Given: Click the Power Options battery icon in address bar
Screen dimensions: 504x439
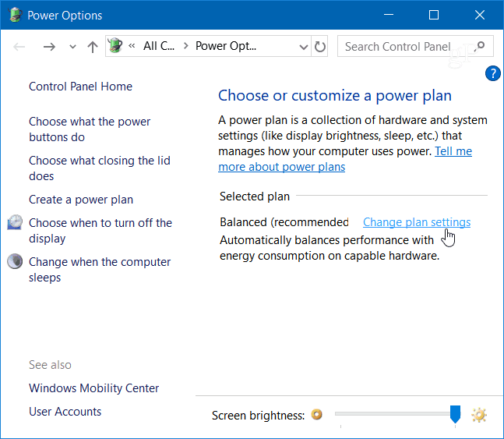Looking at the screenshot, I should [115, 45].
